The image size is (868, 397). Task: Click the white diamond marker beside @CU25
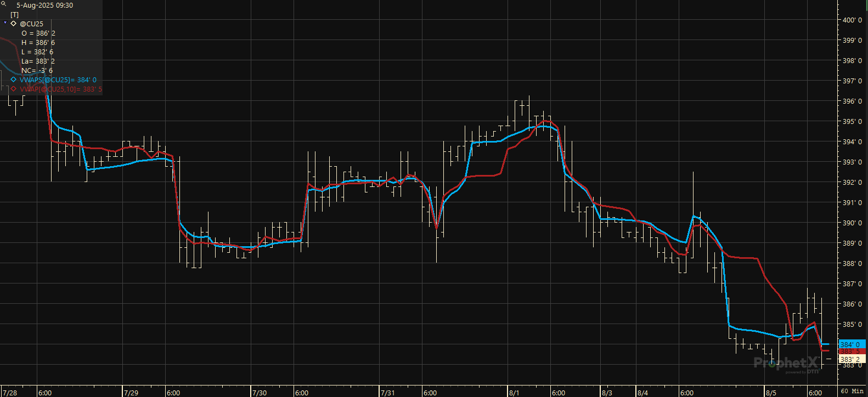pos(14,24)
